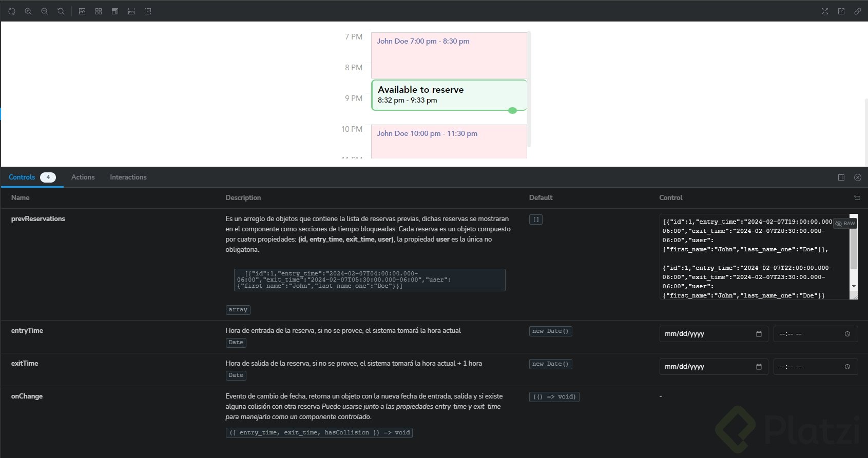The height and width of the screenshot is (458, 868).
Task: Copy the story link icon
Action: 858,11
